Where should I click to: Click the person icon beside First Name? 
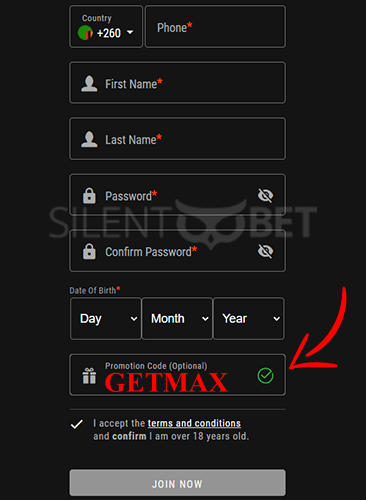pos(89,84)
